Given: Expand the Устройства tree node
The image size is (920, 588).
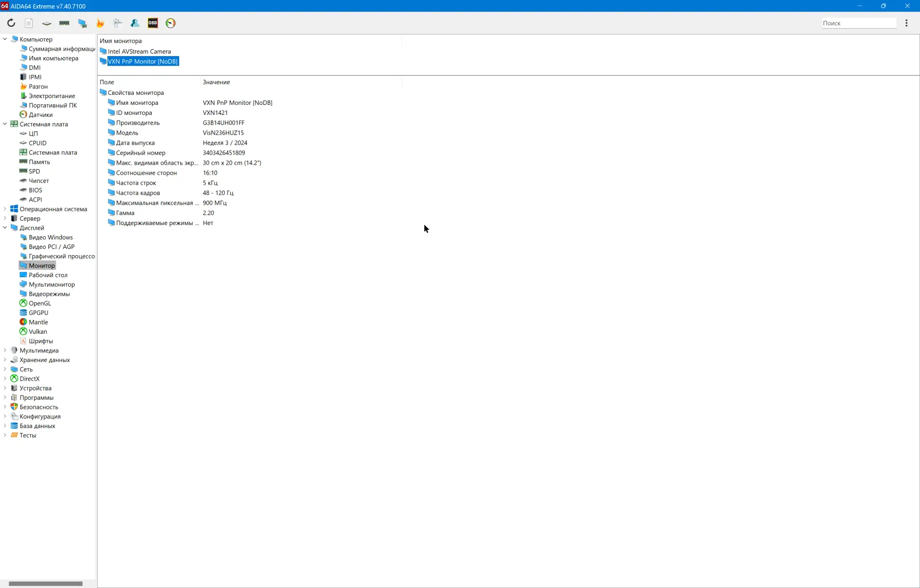Looking at the screenshot, I should tap(5, 388).
